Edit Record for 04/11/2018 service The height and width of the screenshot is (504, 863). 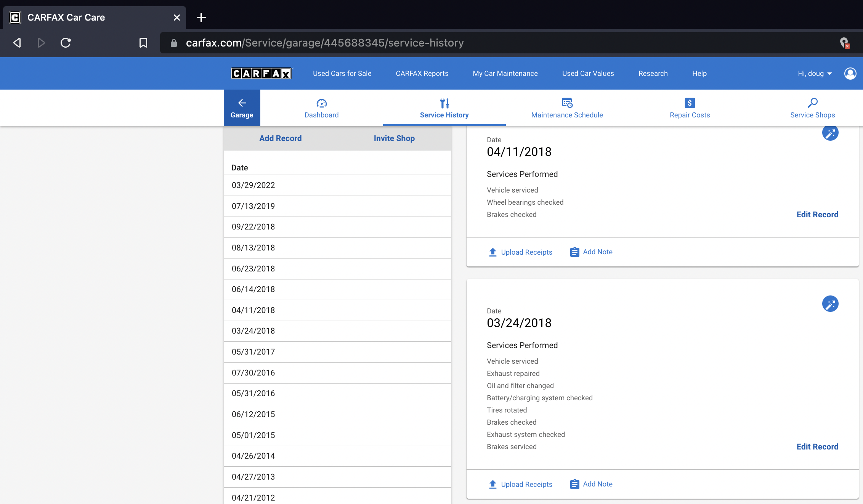(817, 215)
